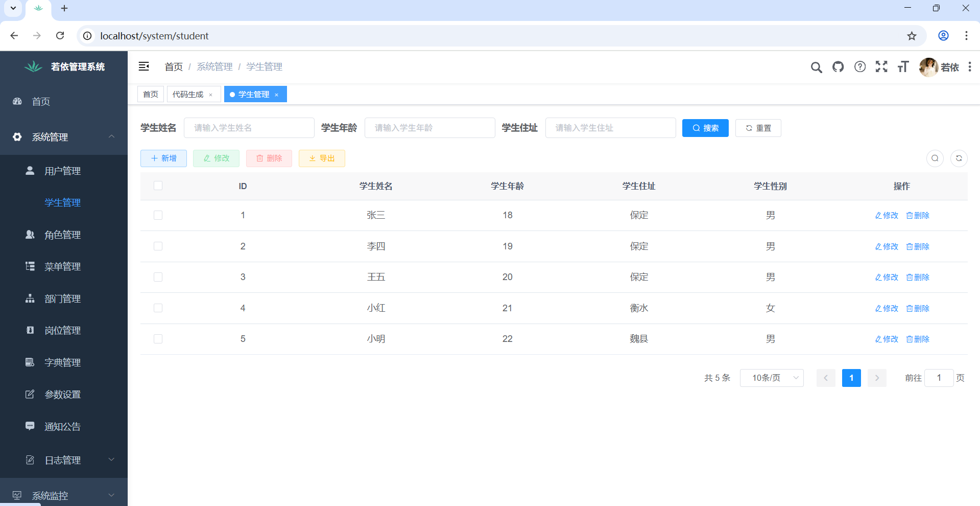Open the tab search dropdown arrow
This screenshot has width=980, height=506.
click(13, 8)
